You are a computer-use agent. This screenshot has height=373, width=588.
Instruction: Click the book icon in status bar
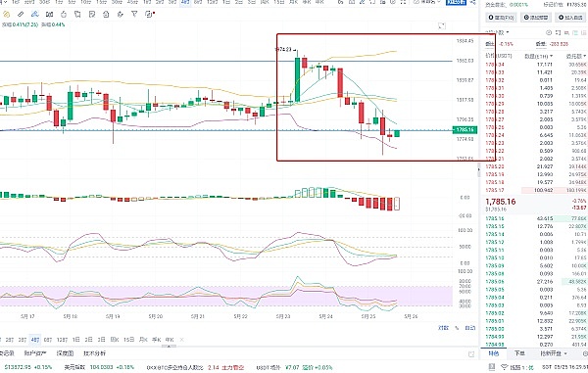click(x=492, y=367)
